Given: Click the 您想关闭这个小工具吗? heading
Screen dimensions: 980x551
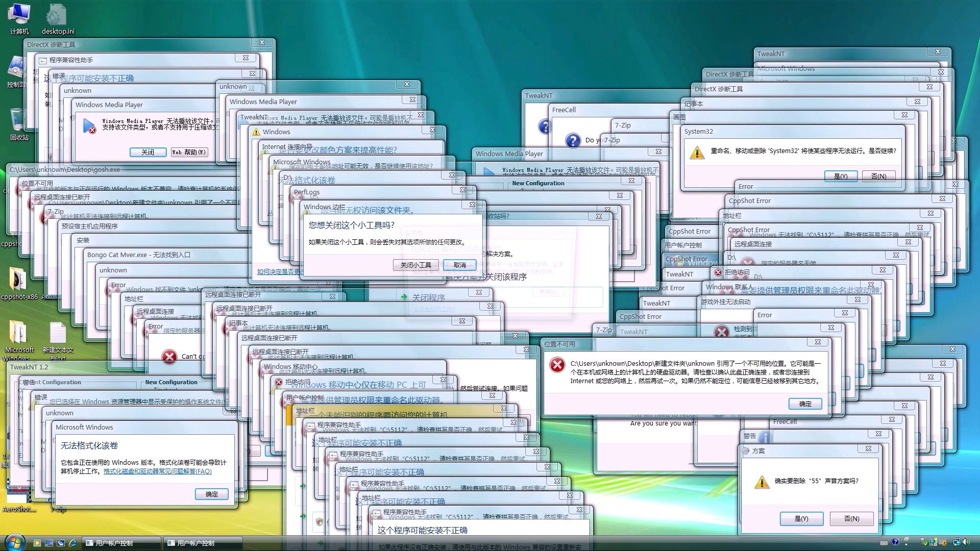Looking at the screenshot, I should pos(352,225).
